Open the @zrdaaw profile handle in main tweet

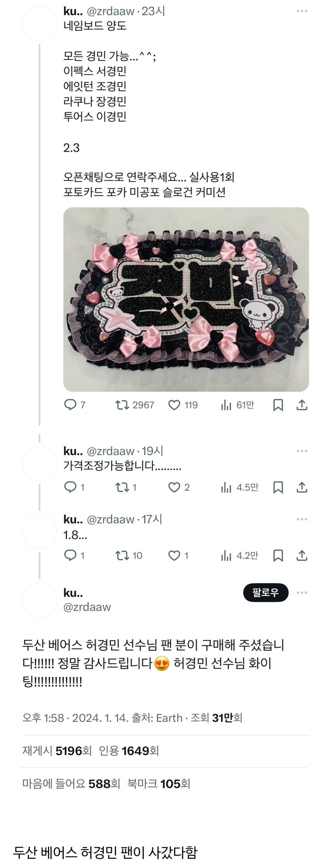coord(87,607)
